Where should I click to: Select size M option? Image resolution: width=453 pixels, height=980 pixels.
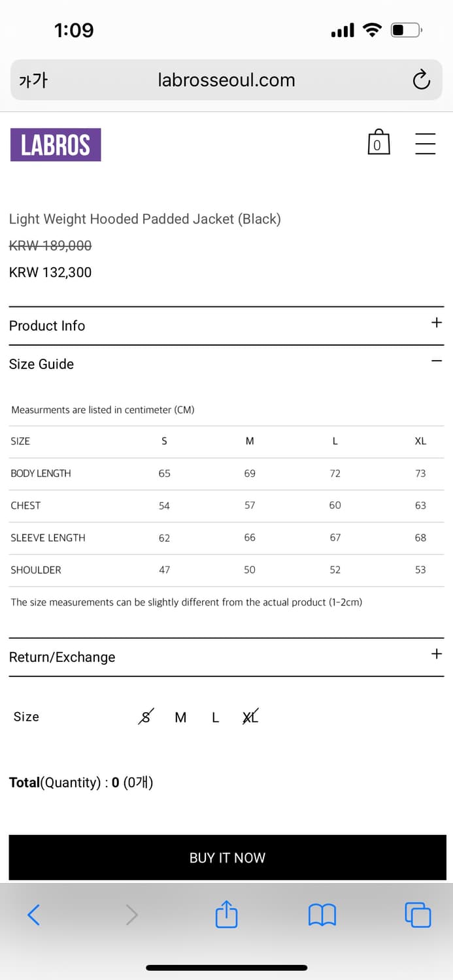(x=180, y=717)
